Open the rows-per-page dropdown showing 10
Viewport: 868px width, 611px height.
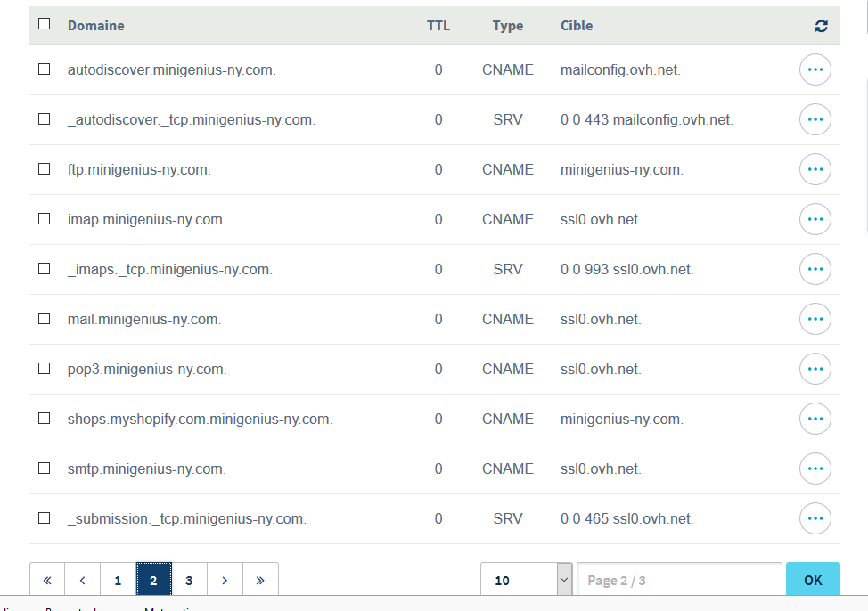coord(526,580)
